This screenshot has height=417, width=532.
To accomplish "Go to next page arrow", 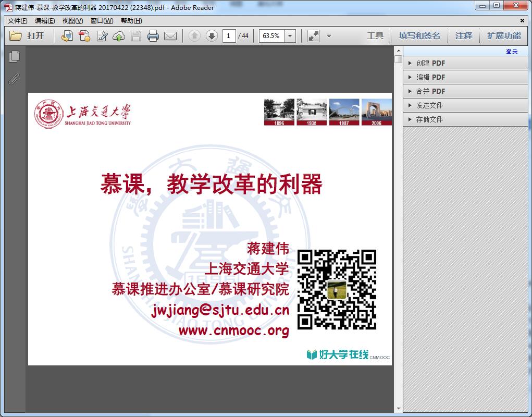I will (x=212, y=36).
